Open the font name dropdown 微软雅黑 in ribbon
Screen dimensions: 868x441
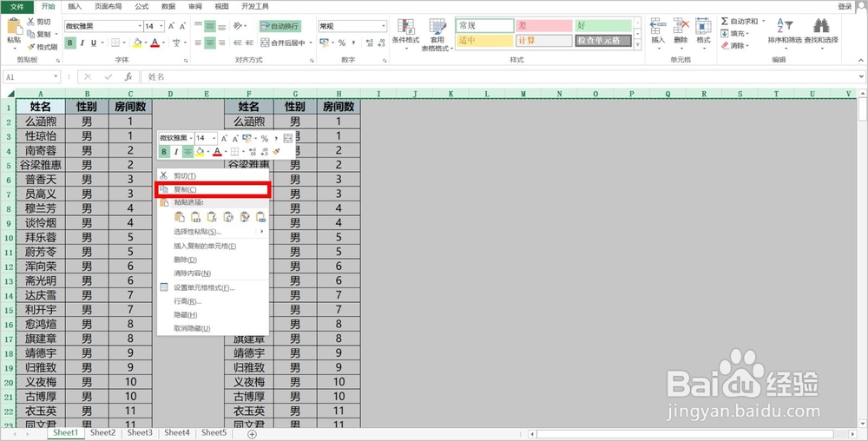click(x=140, y=26)
